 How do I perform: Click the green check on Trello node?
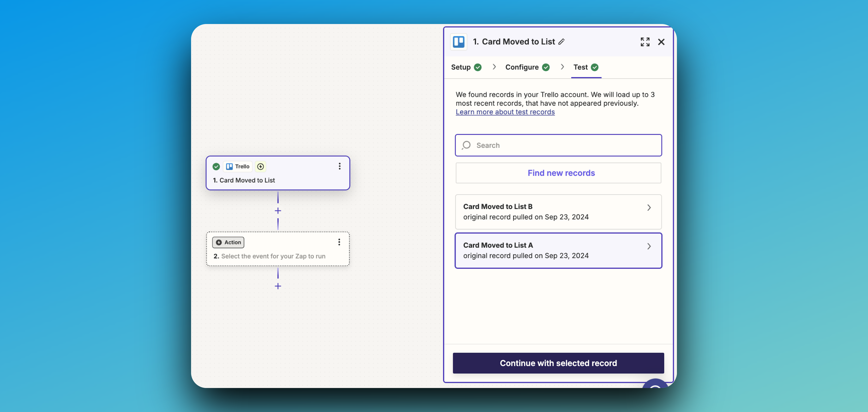216,167
